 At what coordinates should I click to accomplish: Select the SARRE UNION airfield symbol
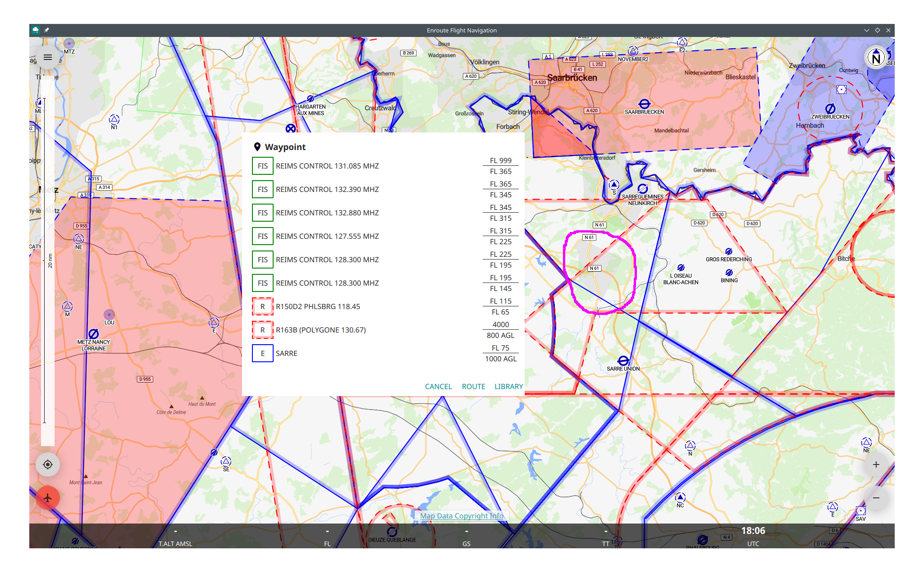tap(623, 361)
